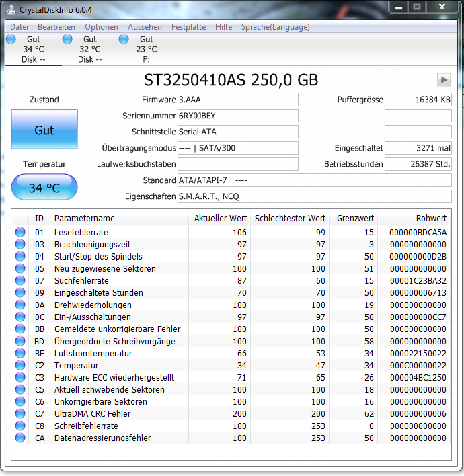
Task: Select the Suchfehlerrate parameter name
Action: 81,281
